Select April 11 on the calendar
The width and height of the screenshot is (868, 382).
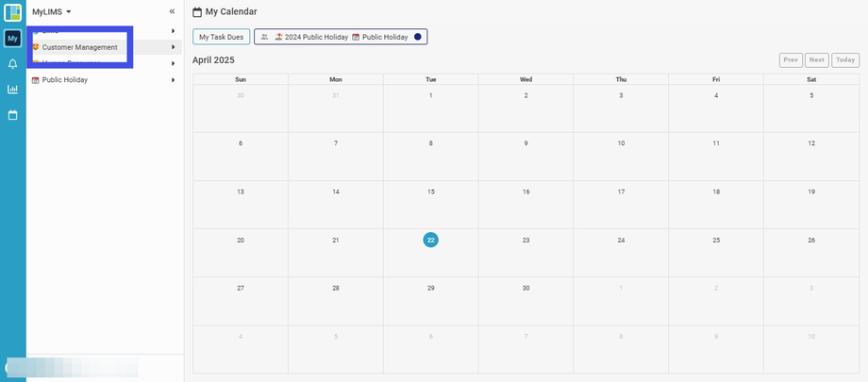(x=716, y=157)
